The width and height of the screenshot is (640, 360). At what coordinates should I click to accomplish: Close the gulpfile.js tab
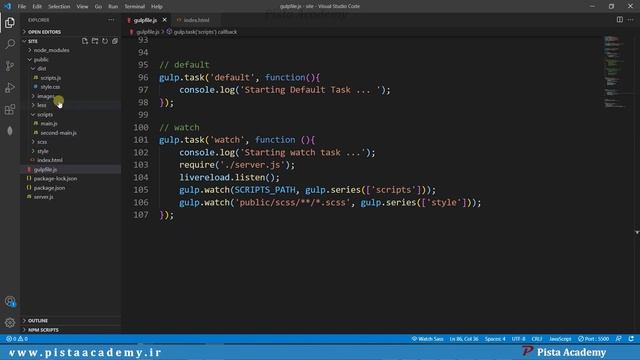pyautogui.click(x=164, y=20)
